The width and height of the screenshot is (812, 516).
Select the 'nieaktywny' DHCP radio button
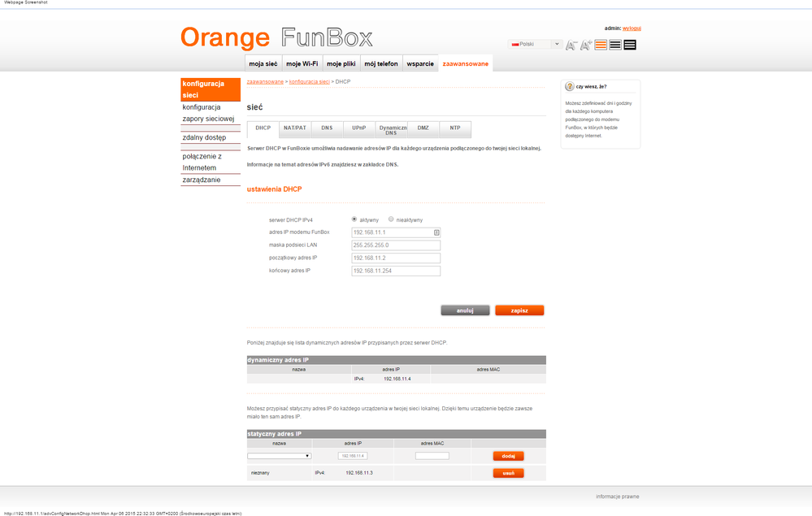(x=391, y=219)
